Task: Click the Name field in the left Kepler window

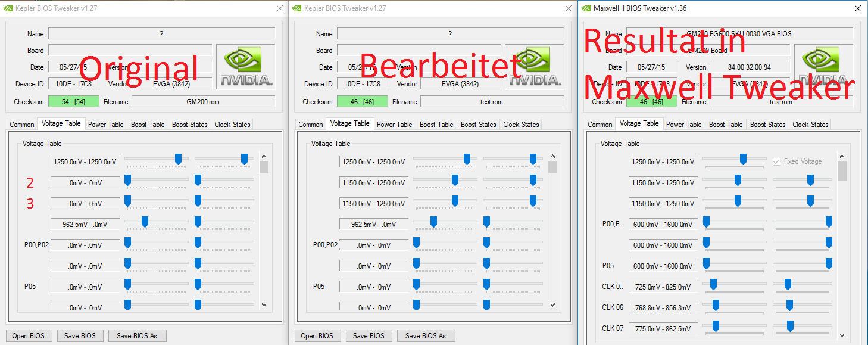Action: 161,34
